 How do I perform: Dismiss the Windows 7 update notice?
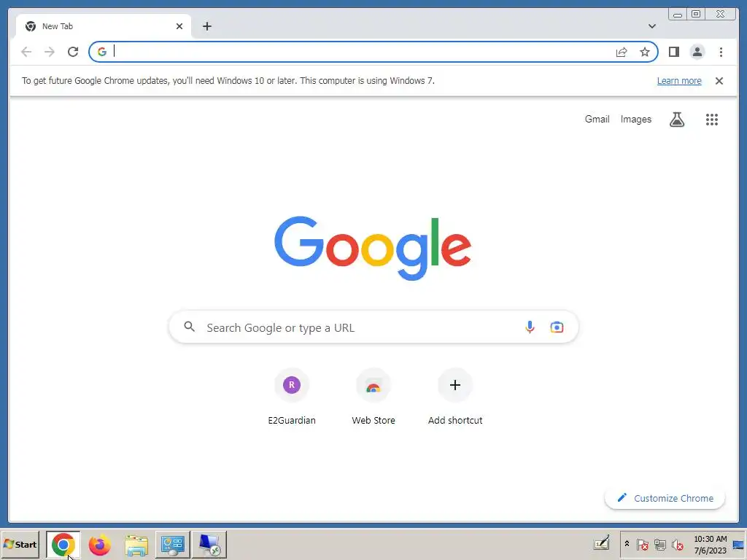coord(719,81)
